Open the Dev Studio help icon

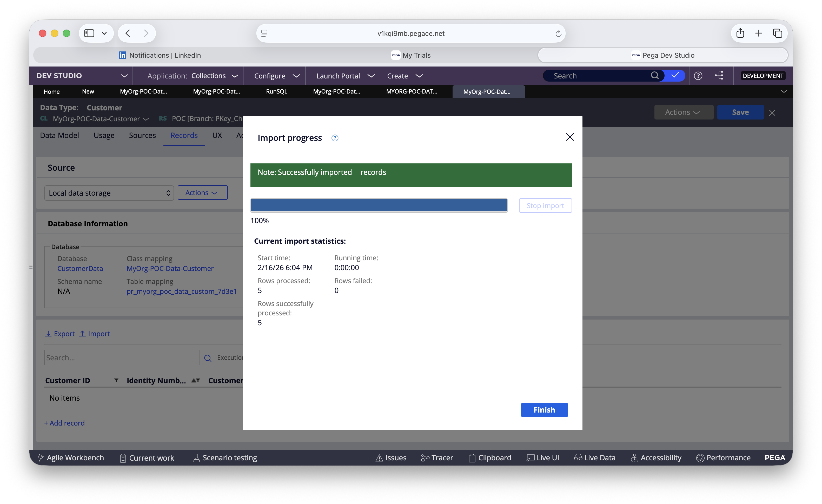(x=698, y=76)
